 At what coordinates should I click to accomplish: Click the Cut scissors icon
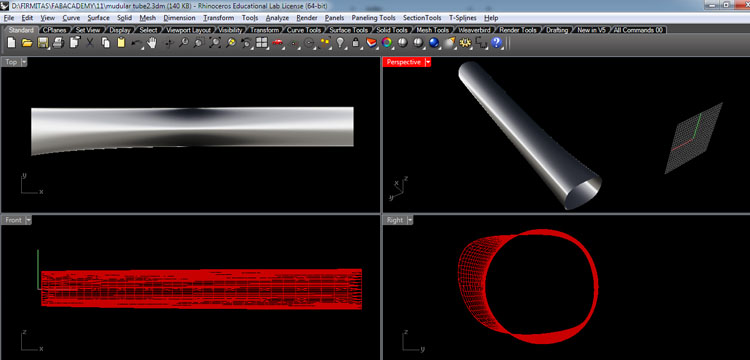click(89, 43)
